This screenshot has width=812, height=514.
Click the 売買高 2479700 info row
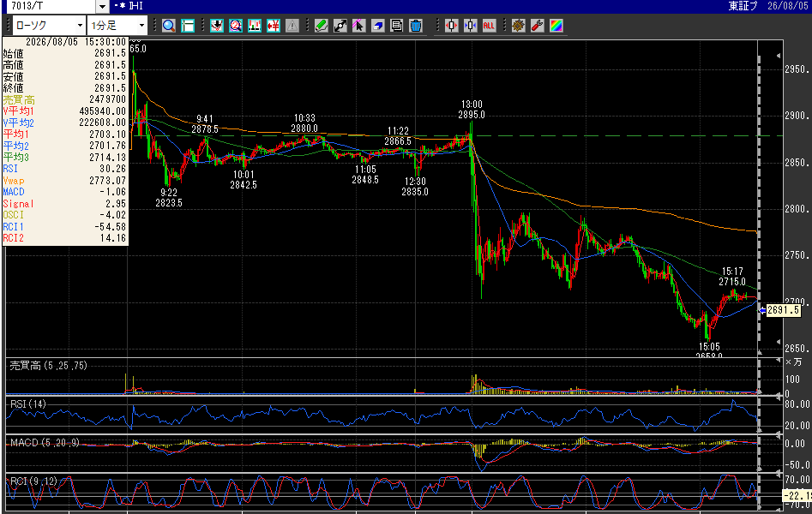pyautogui.click(x=64, y=99)
